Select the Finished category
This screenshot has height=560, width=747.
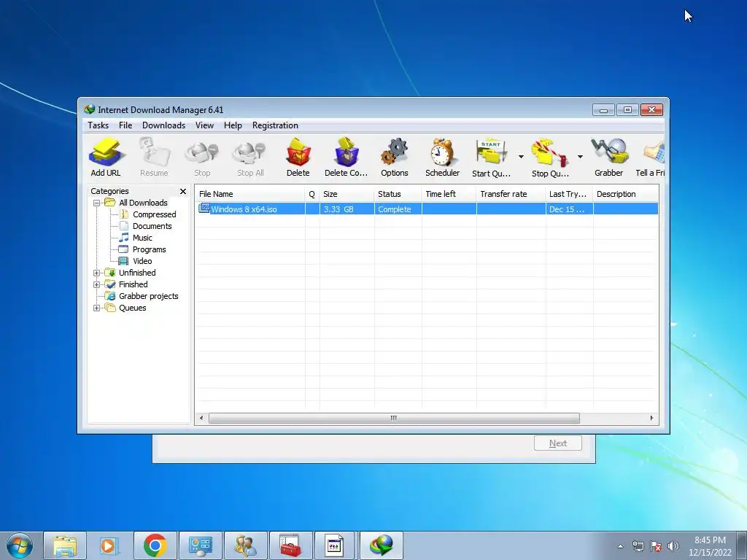pos(133,284)
